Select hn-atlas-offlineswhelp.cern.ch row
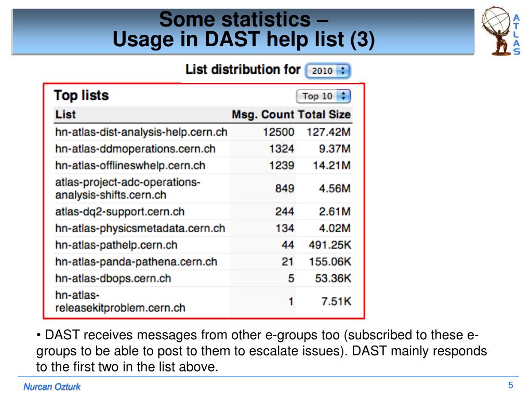The image size is (532, 399). (x=203, y=165)
